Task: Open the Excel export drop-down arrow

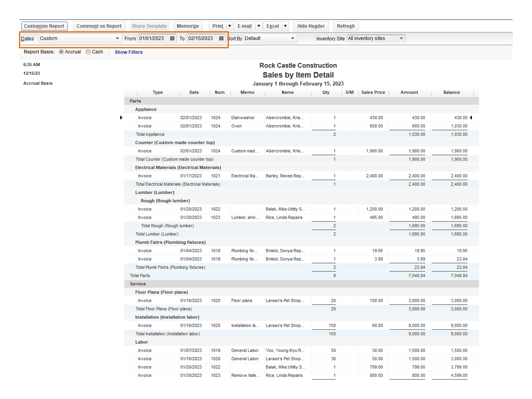Action: [285, 26]
